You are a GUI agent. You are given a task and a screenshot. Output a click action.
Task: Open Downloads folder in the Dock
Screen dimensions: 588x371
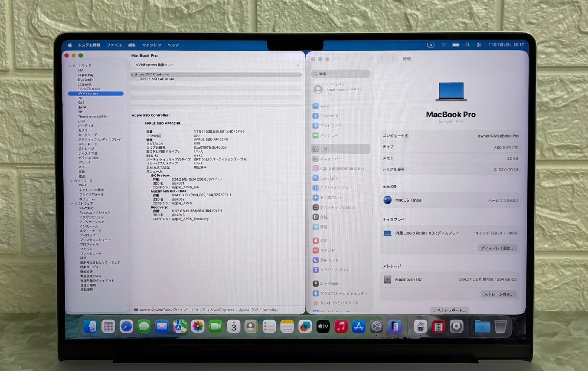coord(482,326)
